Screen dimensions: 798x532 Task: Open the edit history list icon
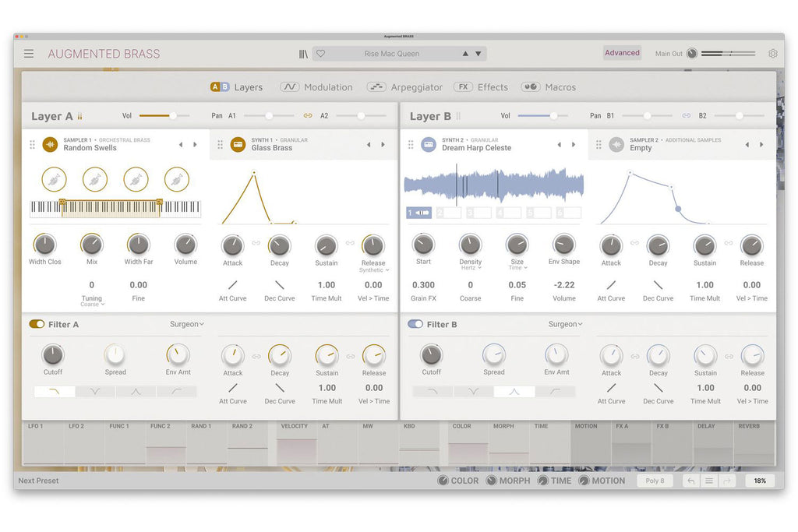tap(709, 481)
